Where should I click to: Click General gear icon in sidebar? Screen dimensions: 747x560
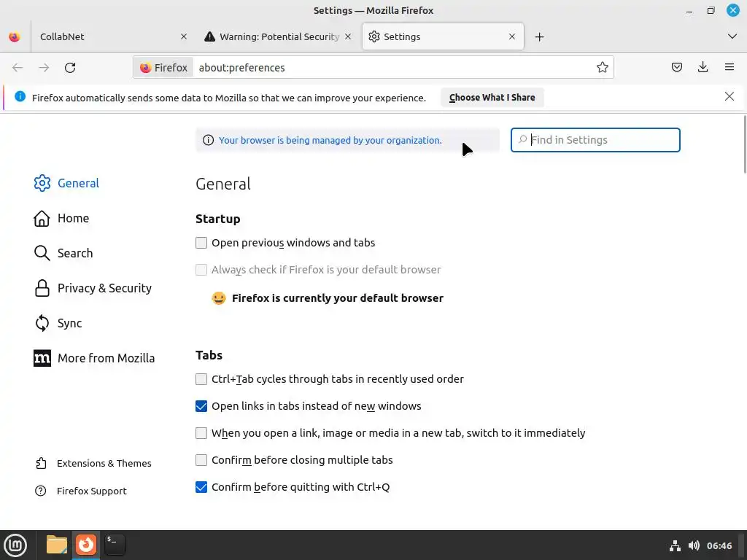pos(42,183)
